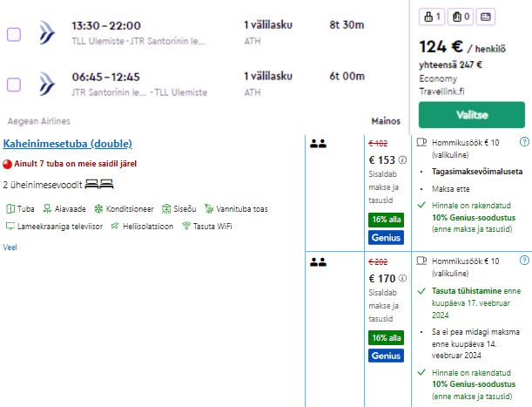Click the Aegean airline logo on outbound flight
This screenshot has height=407, width=532.
pyautogui.click(x=48, y=35)
